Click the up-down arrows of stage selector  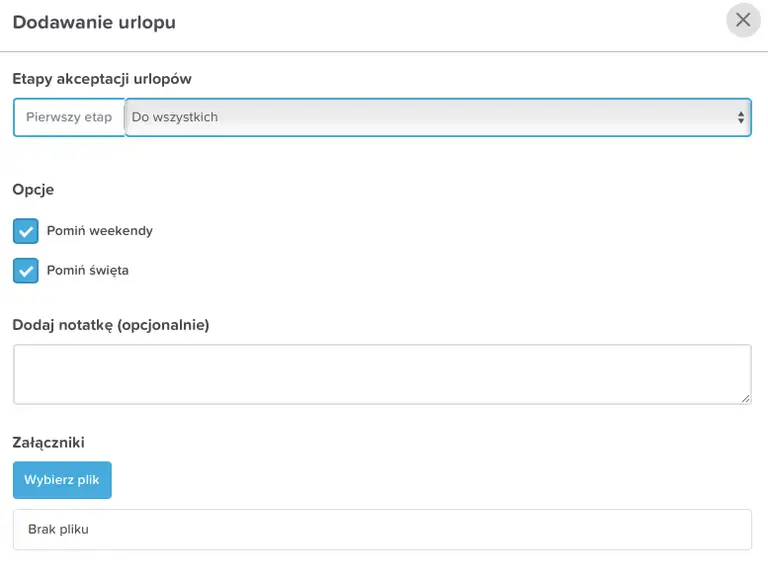tap(740, 118)
